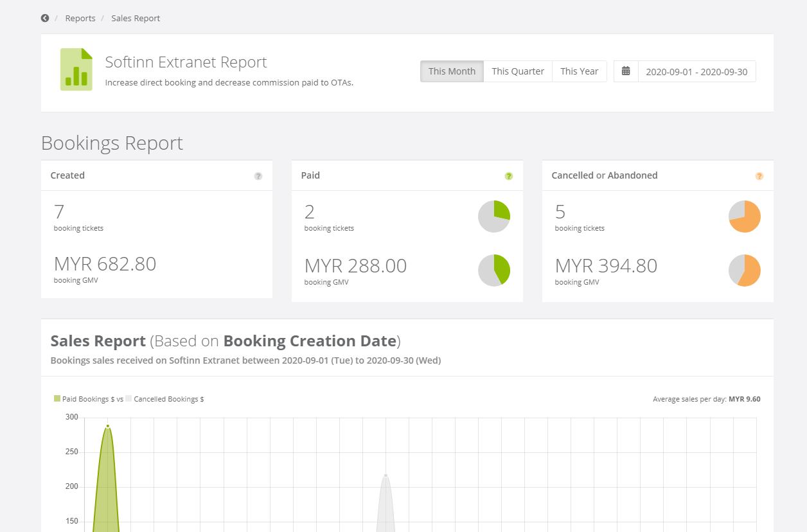Click the Sales Report breadcrumb
Viewport: 807px width, 532px height.
pyautogui.click(x=136, y=18)
